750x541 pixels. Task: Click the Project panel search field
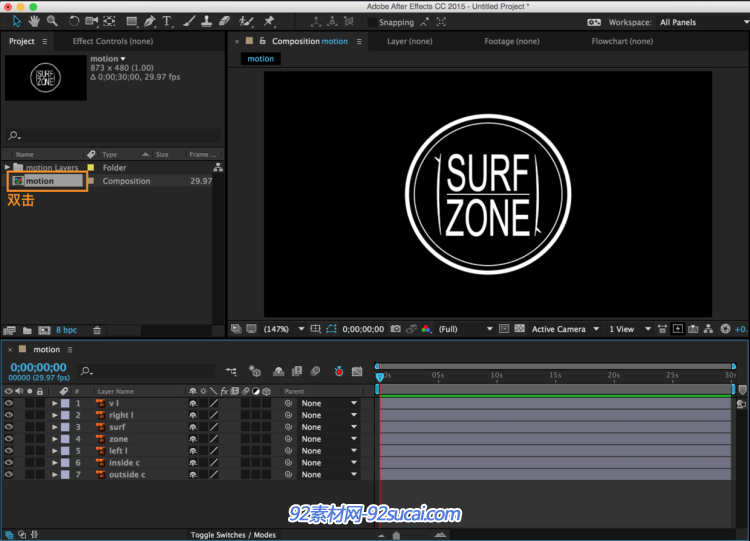click(x=114, y=136)
